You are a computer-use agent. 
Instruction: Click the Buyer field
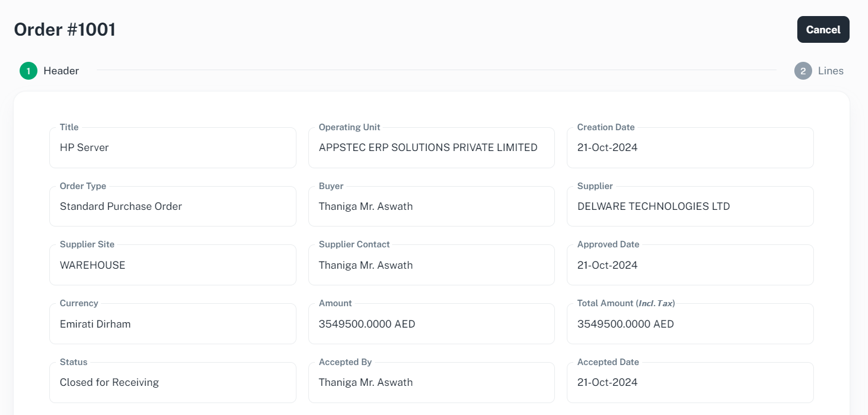click(431, 207)
